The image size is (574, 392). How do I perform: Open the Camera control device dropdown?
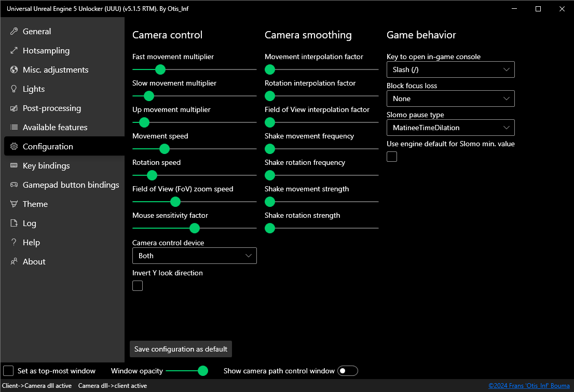195,256
